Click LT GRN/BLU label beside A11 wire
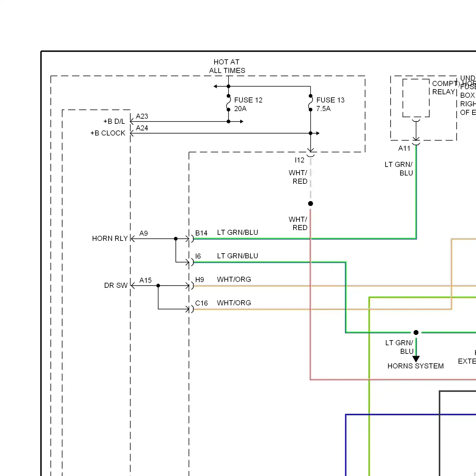This screenshot has height=476, width=476. 399,169
